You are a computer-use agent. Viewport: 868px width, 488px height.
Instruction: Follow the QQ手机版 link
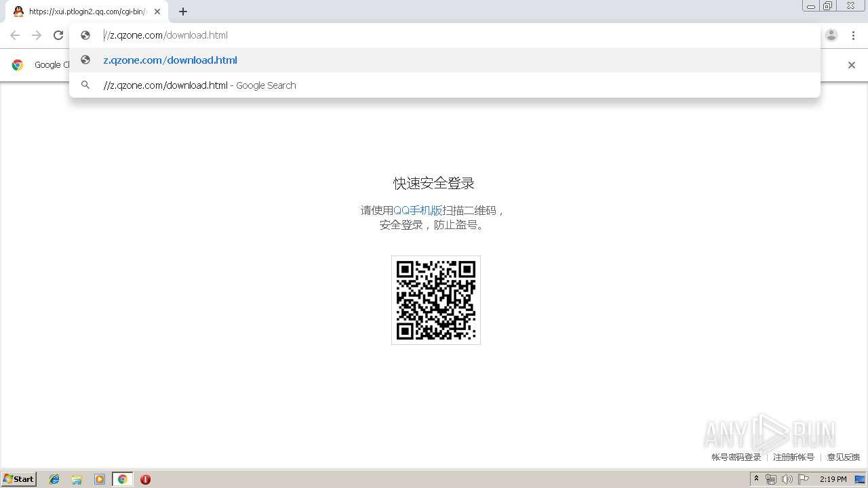point(418,211)
